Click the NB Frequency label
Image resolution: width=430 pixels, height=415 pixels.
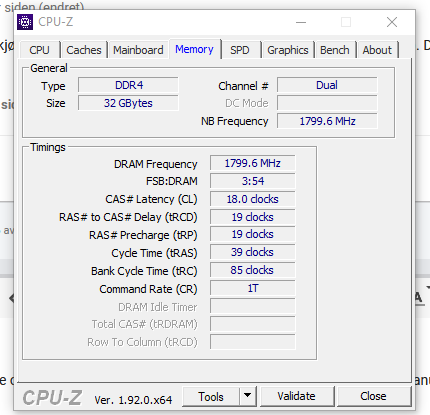235,121
